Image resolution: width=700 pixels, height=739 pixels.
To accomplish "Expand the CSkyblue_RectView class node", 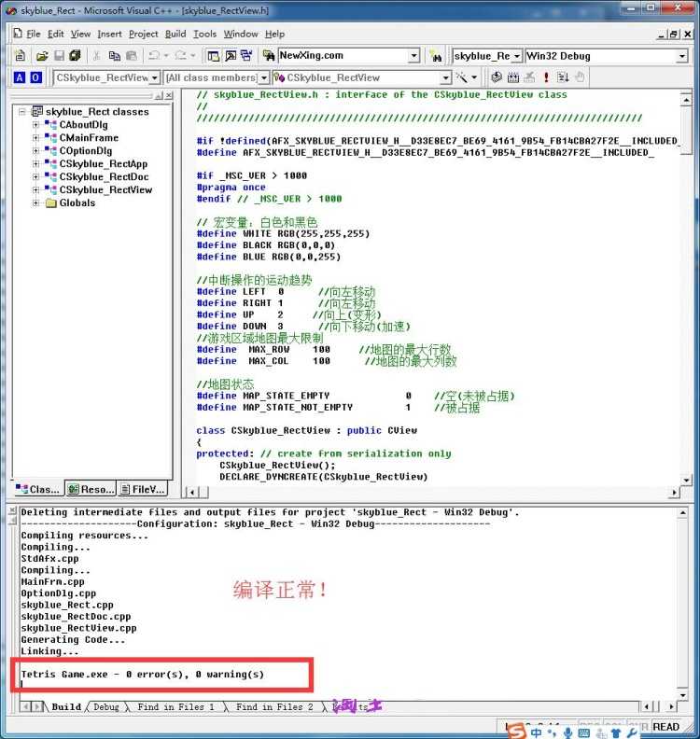I will [35, 190].
